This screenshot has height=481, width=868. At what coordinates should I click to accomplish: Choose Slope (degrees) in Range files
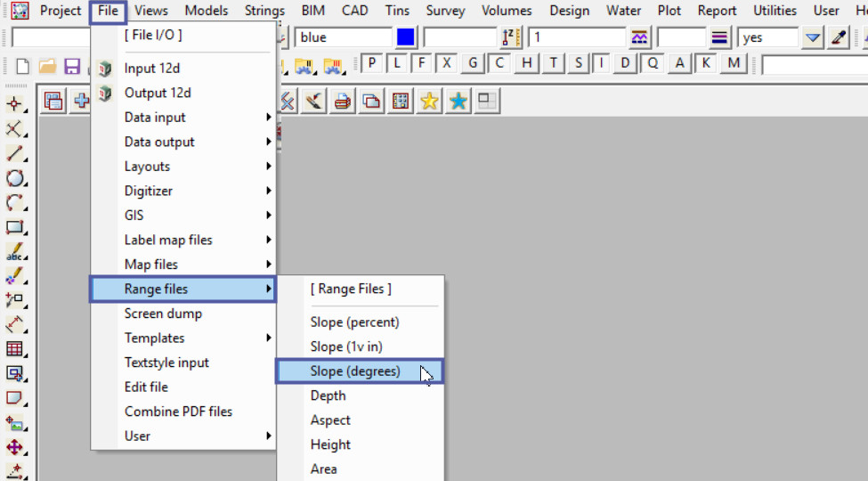(x=360, y=371)
